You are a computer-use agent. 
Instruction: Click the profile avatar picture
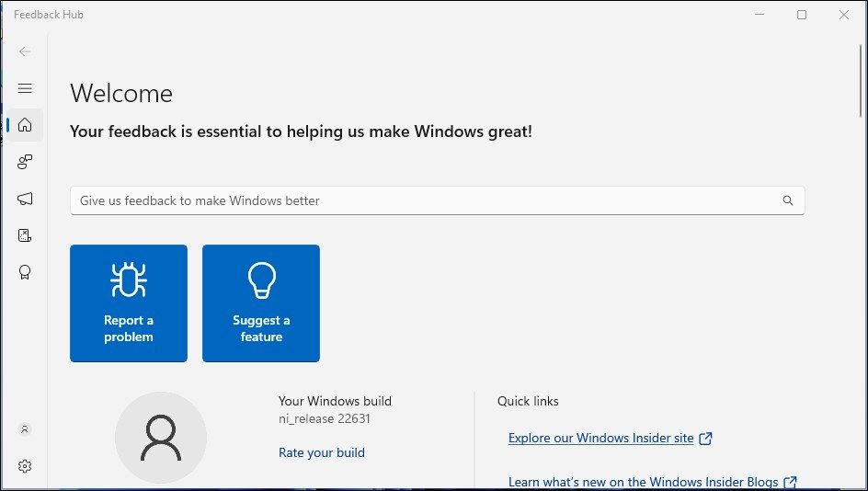pos(161,438)
